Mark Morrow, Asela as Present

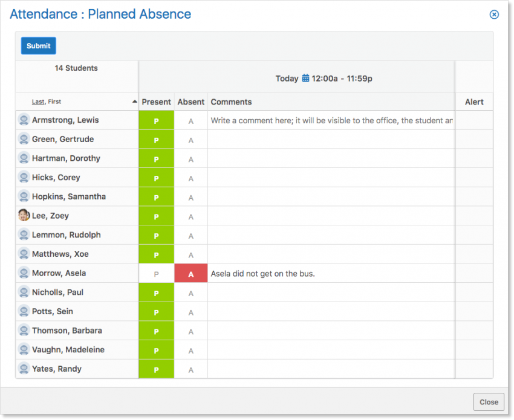pos(156,273)
